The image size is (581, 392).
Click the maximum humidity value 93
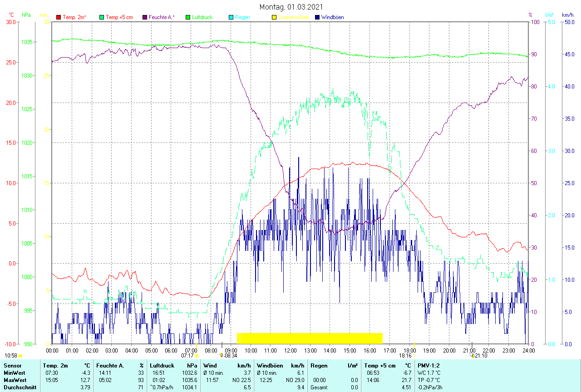pos(141,380)
